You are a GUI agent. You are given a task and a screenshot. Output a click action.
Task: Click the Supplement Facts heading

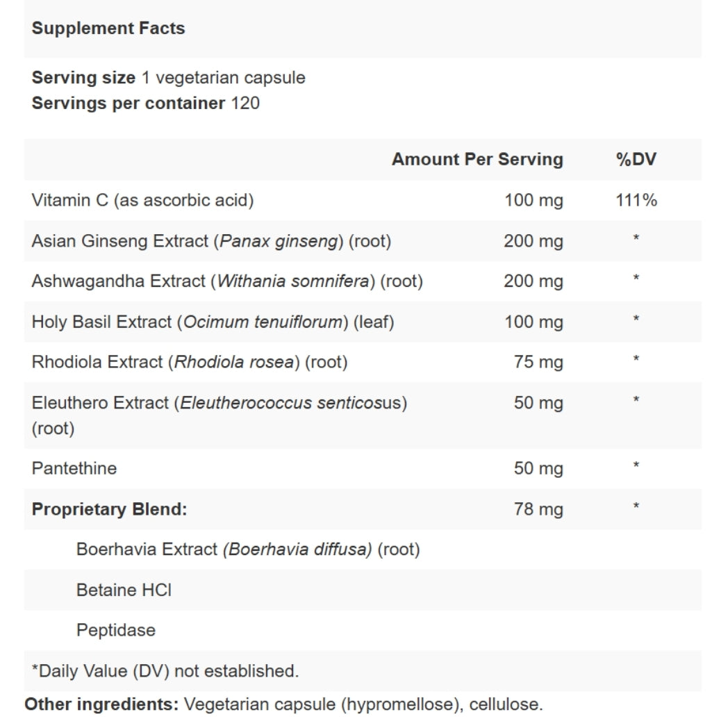[x=108, y=28]
